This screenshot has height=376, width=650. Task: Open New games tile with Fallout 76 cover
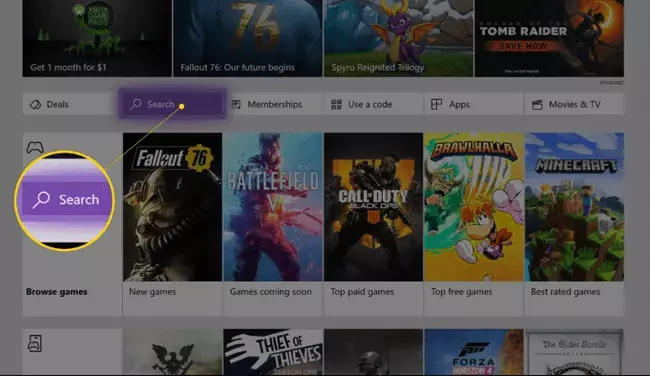tap(172, 224)
